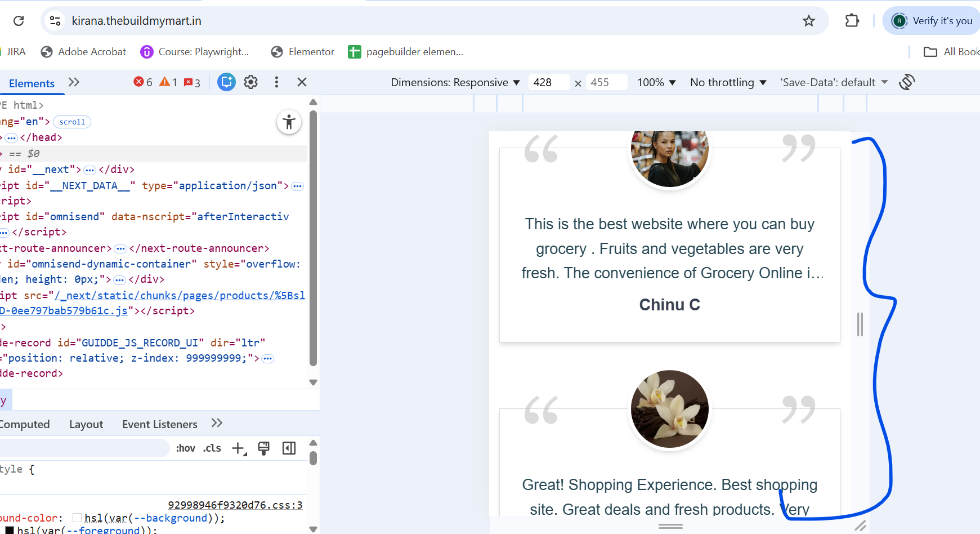980x534 pixels.
Task: Click the styles filter input field
Action: point(84,448)
